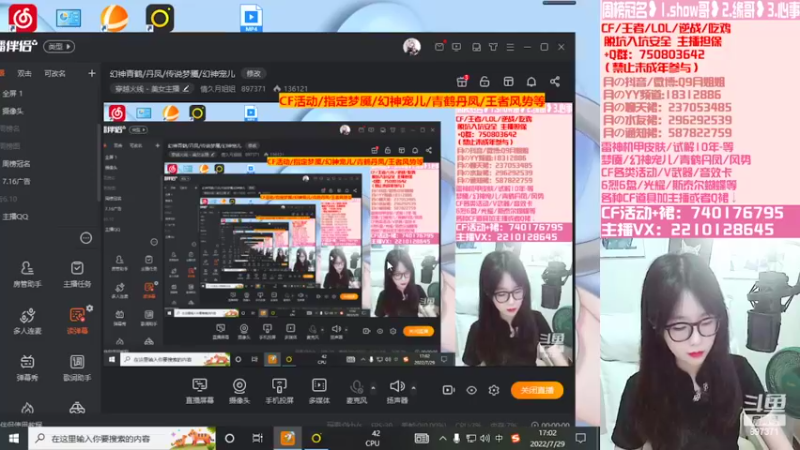Switch to the 可改名 scene tab
The height and width of the screenshot is (450, 800).
55,73
